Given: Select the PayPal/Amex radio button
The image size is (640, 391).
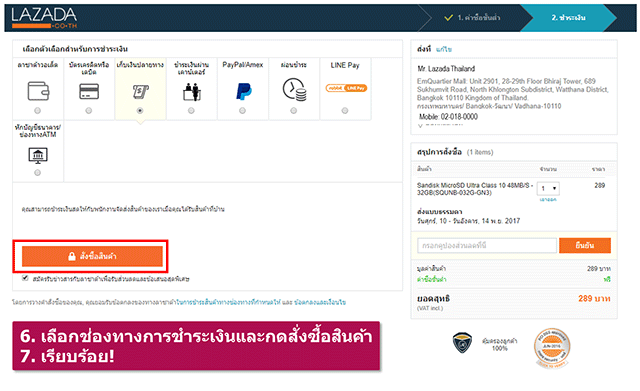Looking at the screenshot, I should point(242,111).
